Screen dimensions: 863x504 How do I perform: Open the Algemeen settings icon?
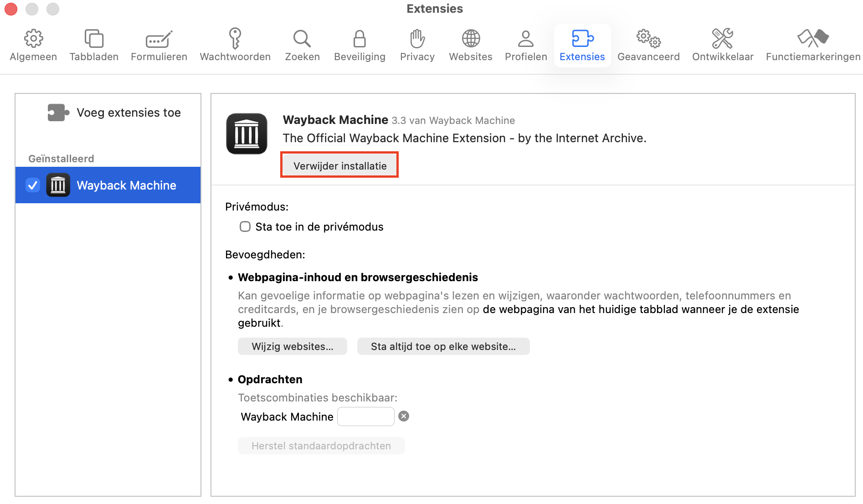tap(33, 39)
